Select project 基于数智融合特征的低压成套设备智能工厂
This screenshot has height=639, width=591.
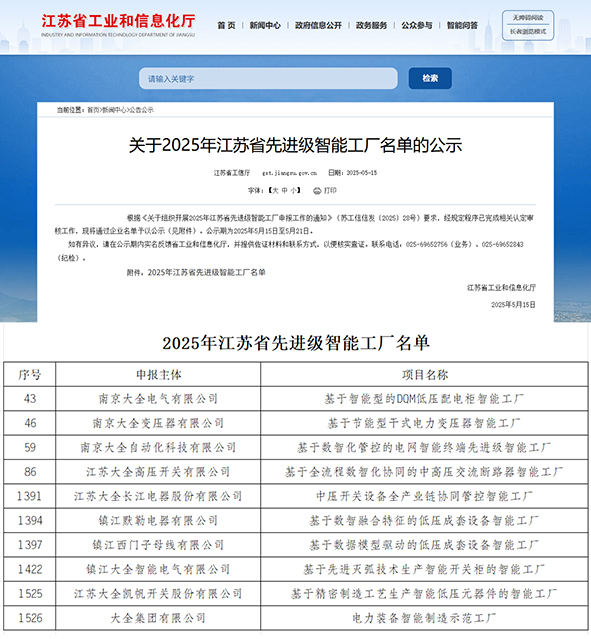[424, 520]
